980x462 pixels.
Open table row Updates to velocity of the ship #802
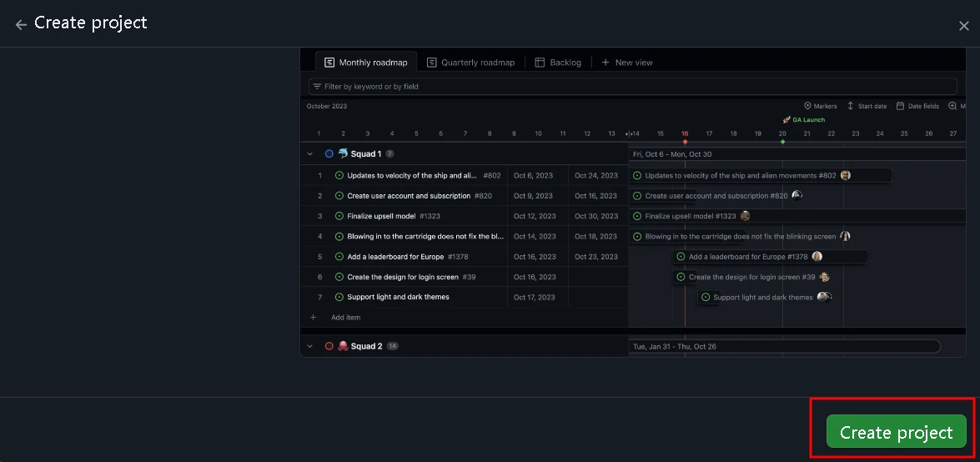[x=465, y=176]
